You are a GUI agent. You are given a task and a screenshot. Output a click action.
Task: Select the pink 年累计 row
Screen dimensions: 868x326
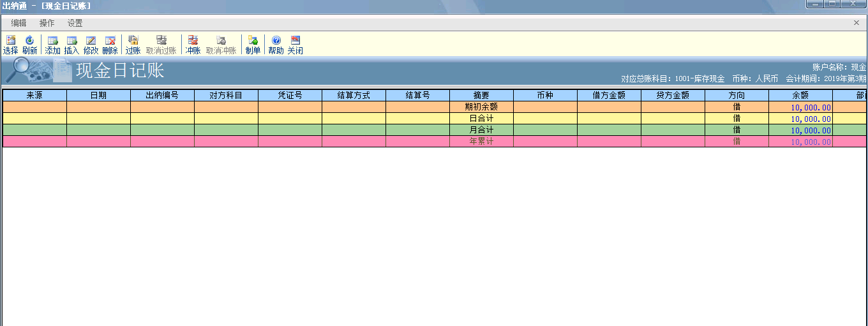click(x=481, y=142)
